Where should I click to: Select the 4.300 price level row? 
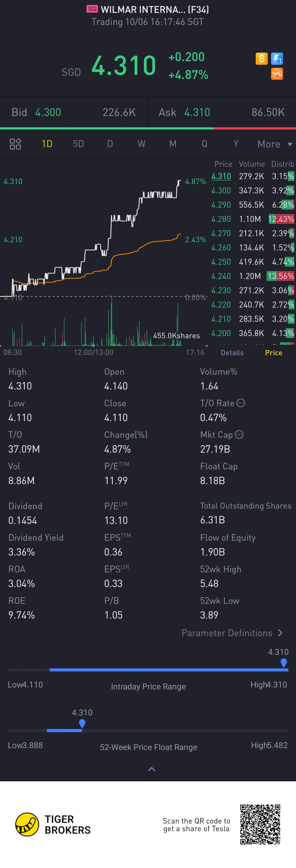(x=253, y=190)
